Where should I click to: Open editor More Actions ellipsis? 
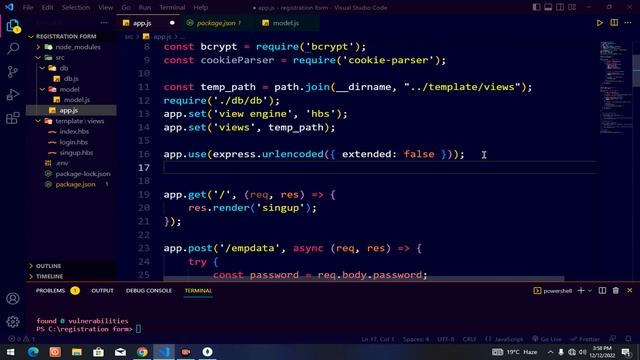[628, 23]
